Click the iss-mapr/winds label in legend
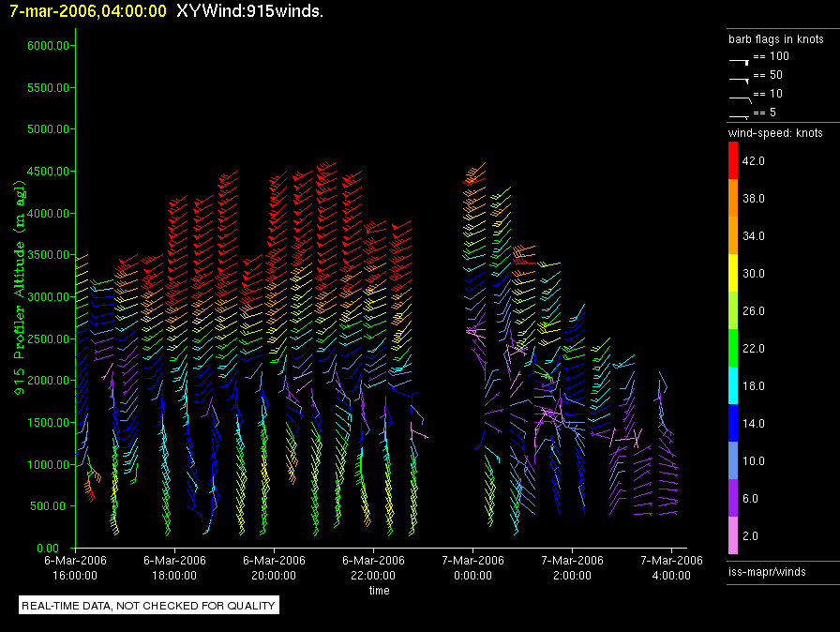 [767, 571]
